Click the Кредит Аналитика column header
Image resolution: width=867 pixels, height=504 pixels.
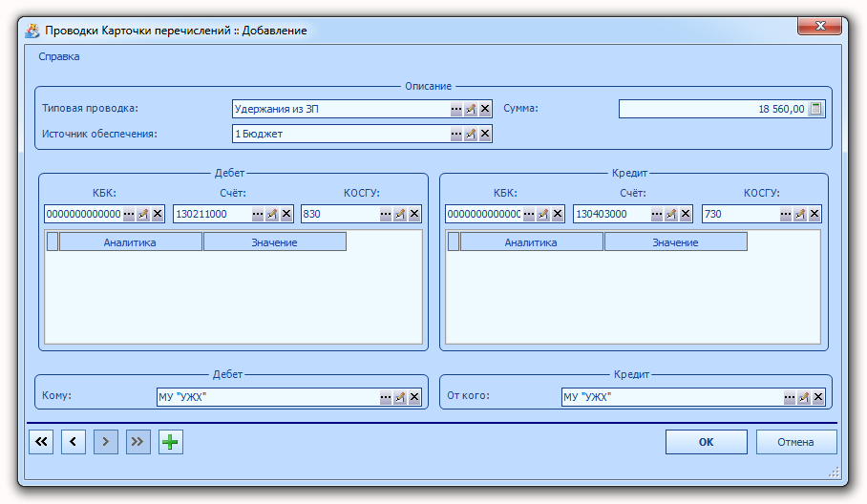[x=531, y=242]
